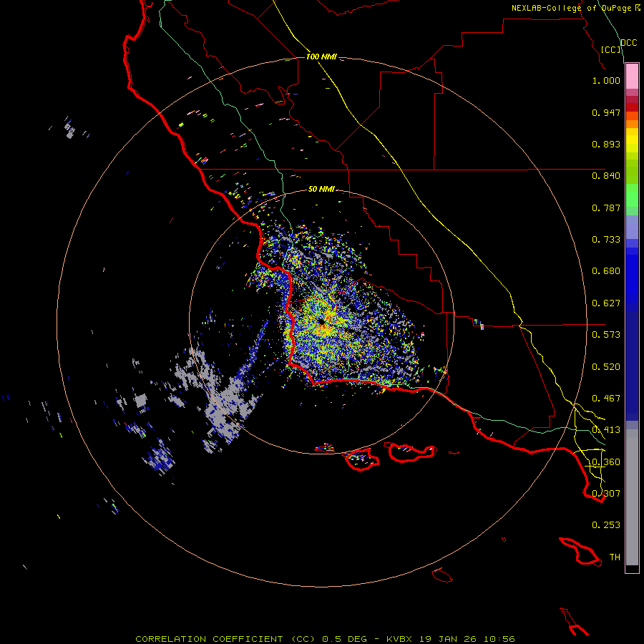Click the 0.947 color scale value
Image resolution: width=644 pixels, height=644 pixels.
[606, 112]
